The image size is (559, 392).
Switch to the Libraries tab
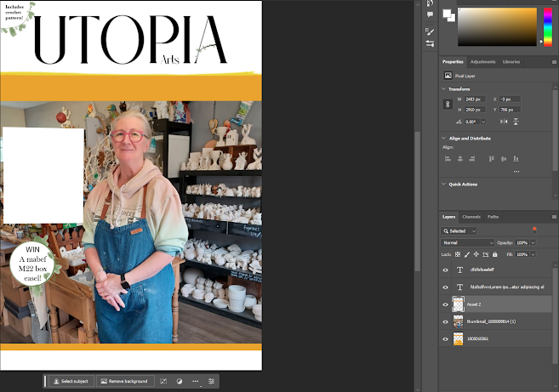[x=511, y=62]
